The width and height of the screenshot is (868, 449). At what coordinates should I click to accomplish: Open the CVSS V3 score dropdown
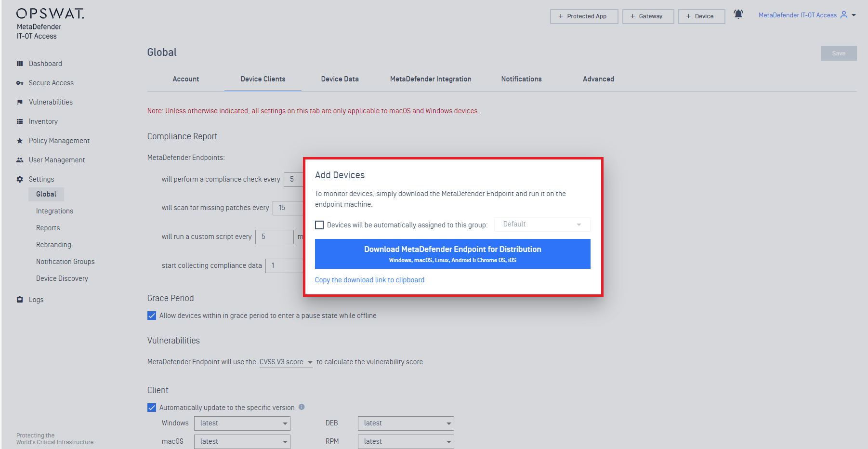pos(286,362)
